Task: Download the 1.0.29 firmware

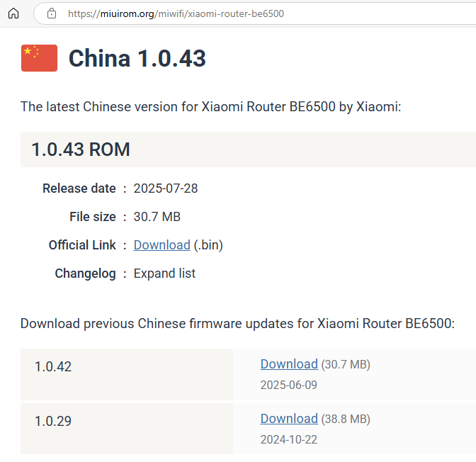Action: pyautogui.click(x=289, y=419)
